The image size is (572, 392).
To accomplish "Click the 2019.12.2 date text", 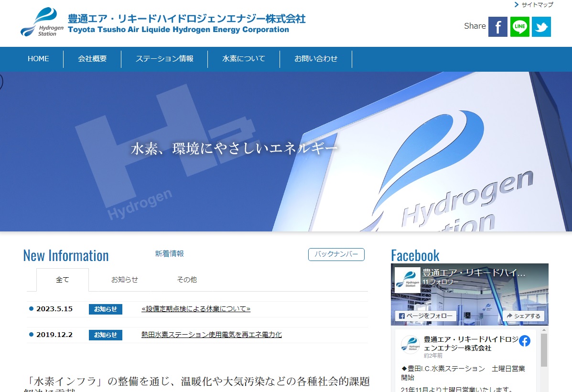I will coord(54,335).
